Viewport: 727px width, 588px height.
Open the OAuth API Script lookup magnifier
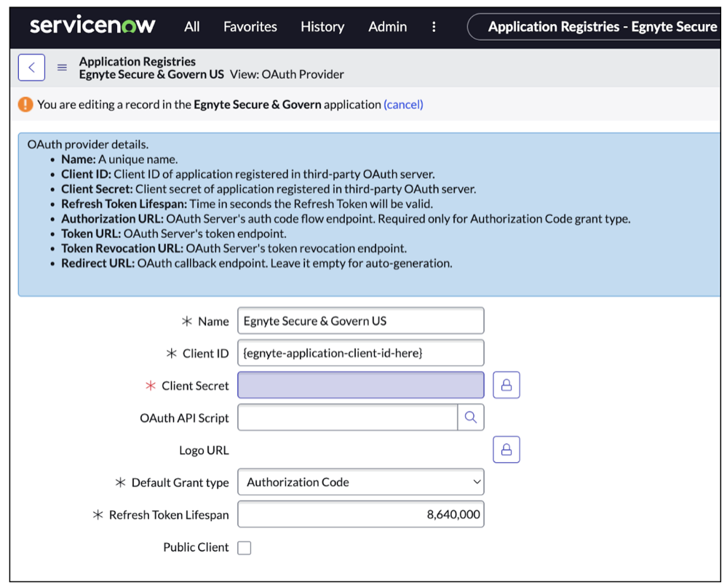click(x=471, y=417)
